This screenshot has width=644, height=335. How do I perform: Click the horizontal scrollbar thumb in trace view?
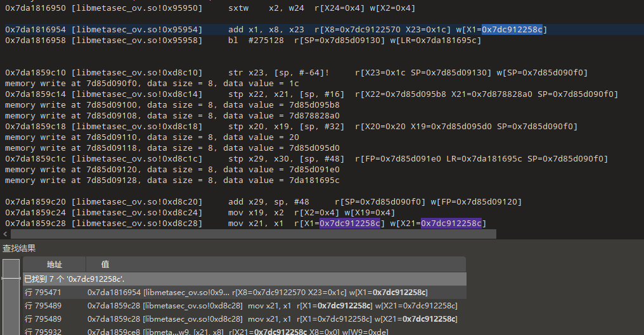(x=254, y=234)
